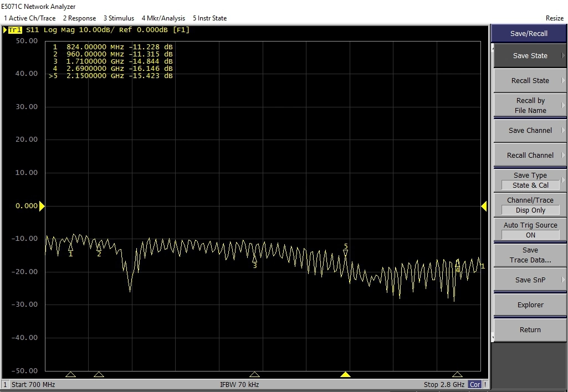Open the 2 Response menu
The width and height of the screenshot is (568, 392).
click(x=79, y=18)
